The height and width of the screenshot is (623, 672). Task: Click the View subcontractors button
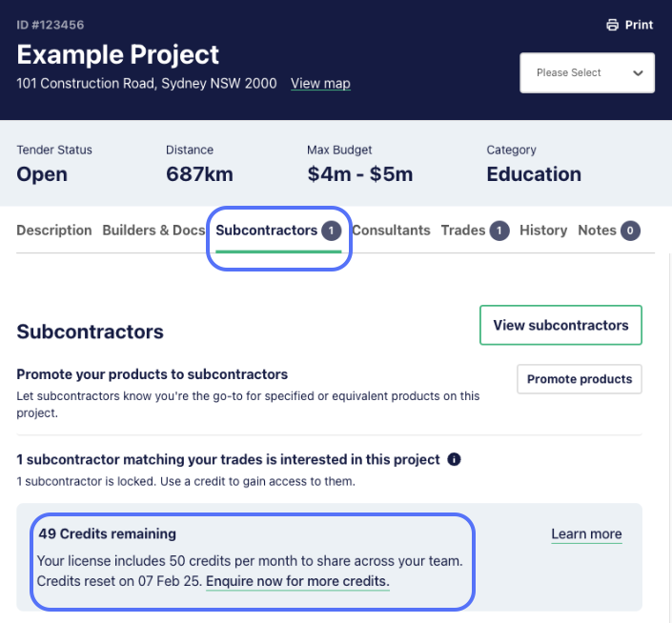pos(560,325)
